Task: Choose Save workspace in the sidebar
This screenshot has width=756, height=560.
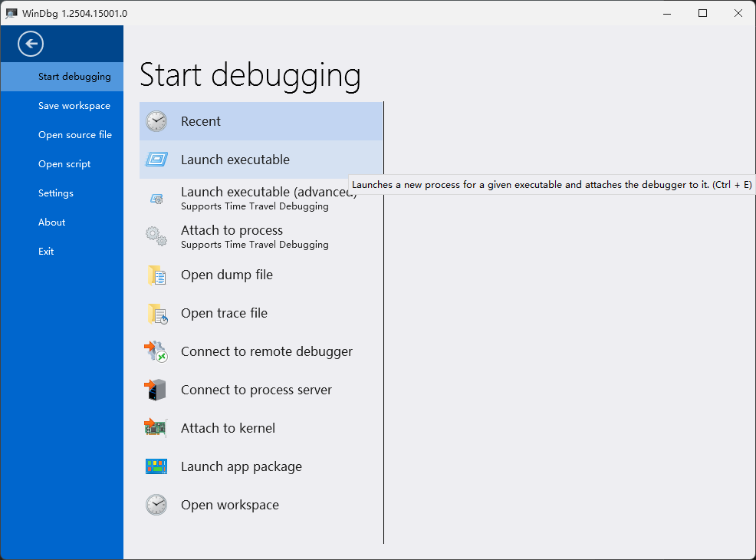Action: pyautogui.click(x=61, y=106)
